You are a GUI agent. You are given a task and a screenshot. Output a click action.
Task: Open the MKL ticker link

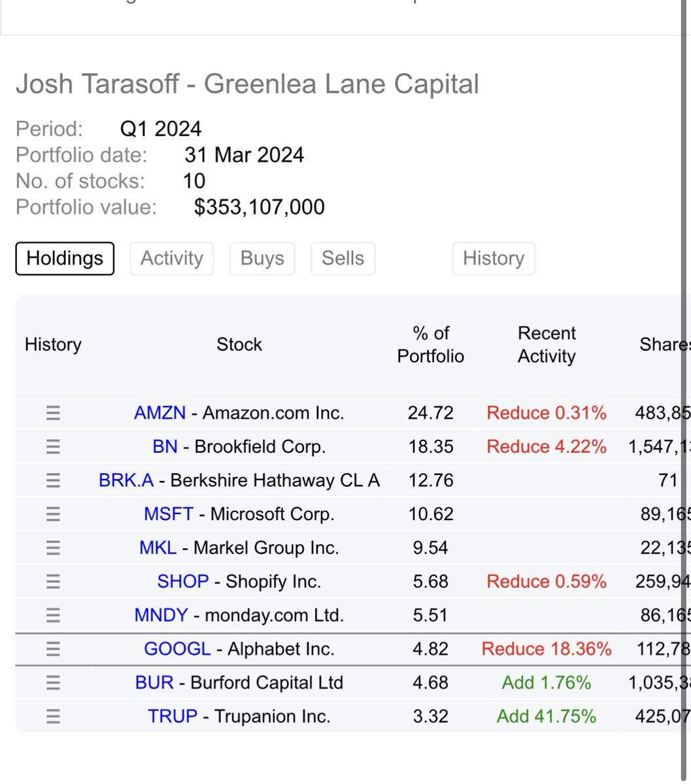click(158, 547)
